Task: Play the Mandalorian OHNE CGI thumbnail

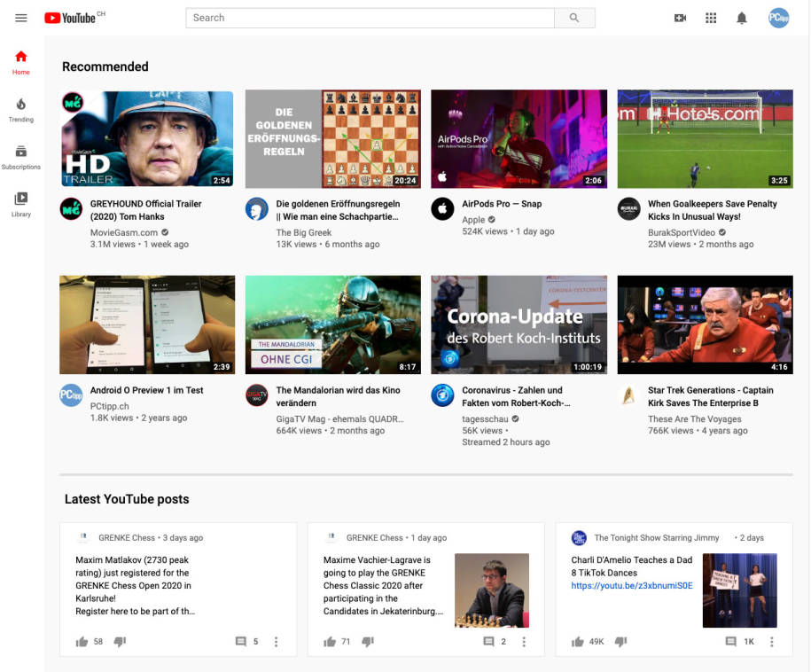Action: [x=333, y=324]
